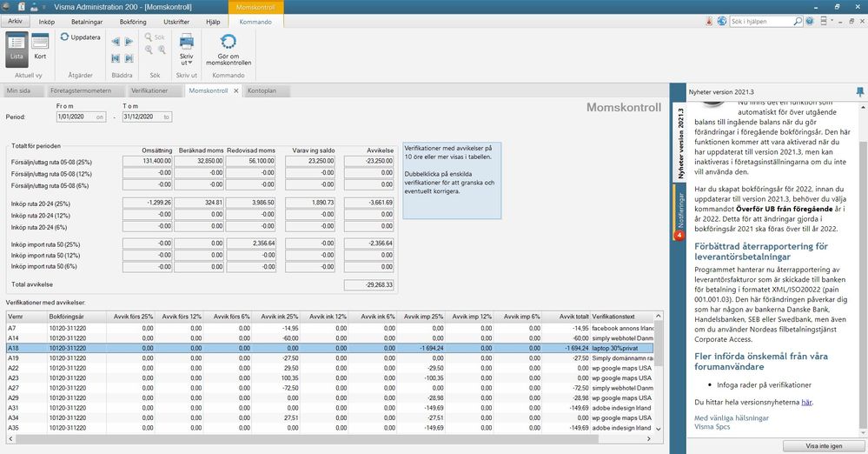Open the From date picker button
Image resolution: width=868 pixels, height=454 pixels.
click(100, 117)
